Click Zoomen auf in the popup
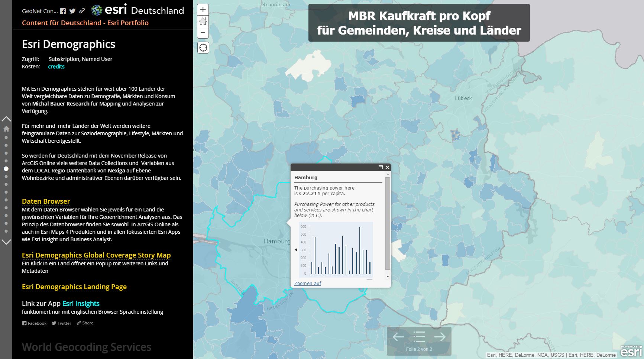 point(308,284)
